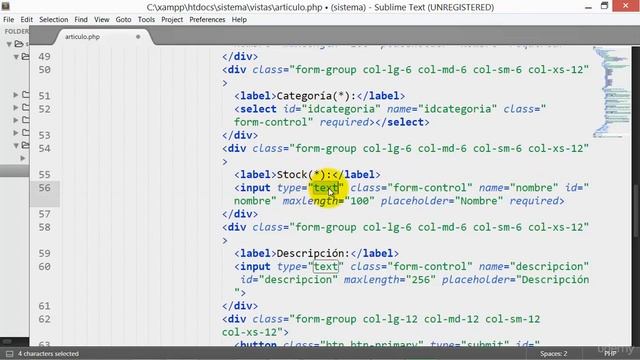Click line number 52 in gutter
This screenshot has width=640, height=360.
pos(44,109)
